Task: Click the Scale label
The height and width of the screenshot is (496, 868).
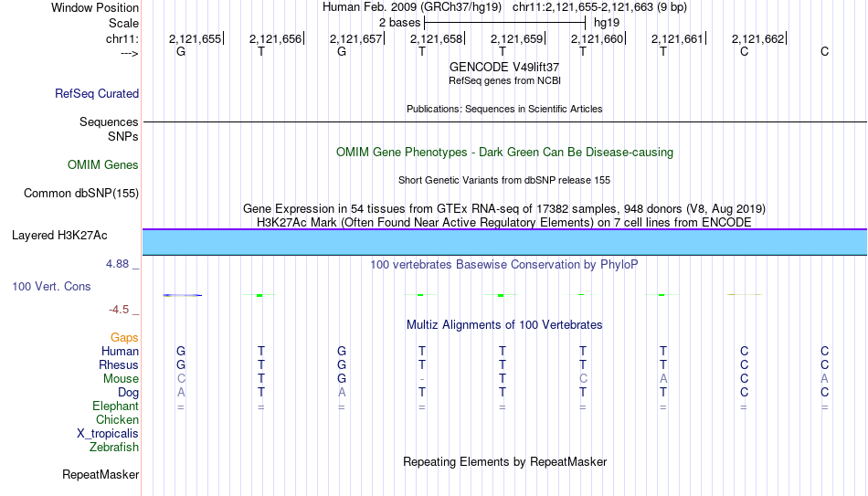Action: [123, 23]
